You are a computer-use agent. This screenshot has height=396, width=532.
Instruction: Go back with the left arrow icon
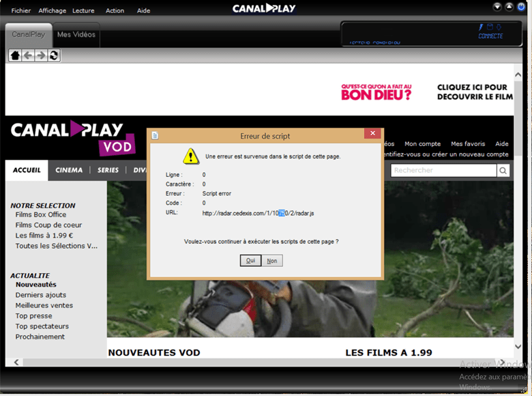(27, 55)
